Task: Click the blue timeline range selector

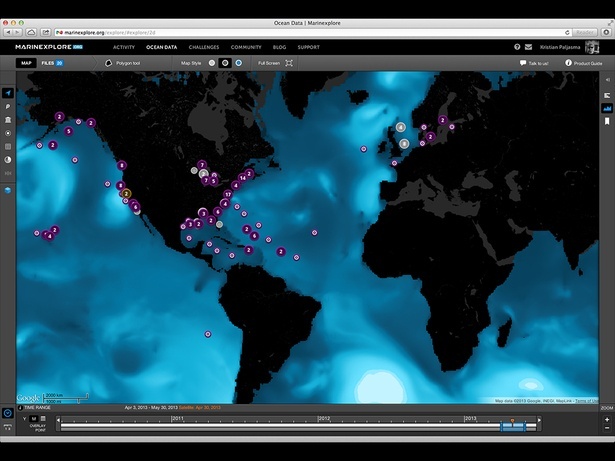Action: (x=512, y=426)
